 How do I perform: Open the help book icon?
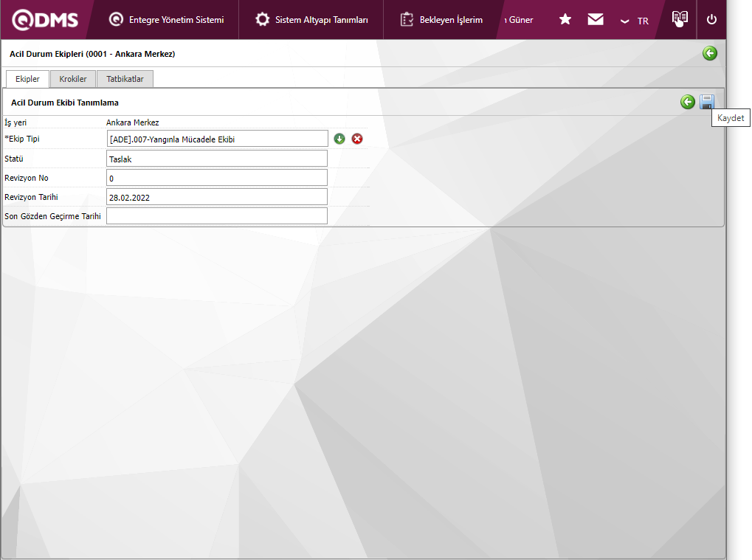[680, 19]
